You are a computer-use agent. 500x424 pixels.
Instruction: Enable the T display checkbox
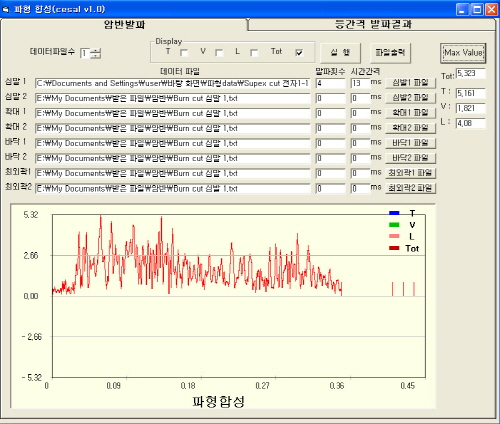pyautogui.click(x=184, y=53)
